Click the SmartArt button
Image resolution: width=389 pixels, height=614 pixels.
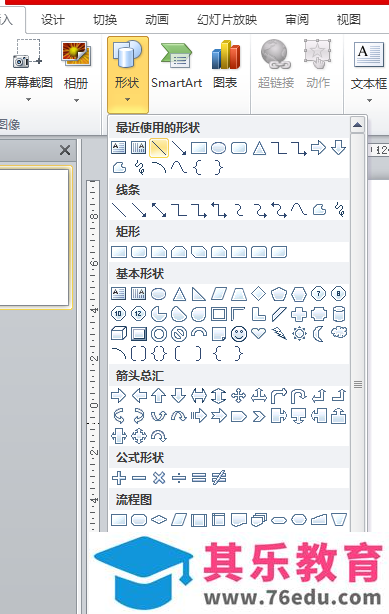pyautogui.click(x=176, y=66)
